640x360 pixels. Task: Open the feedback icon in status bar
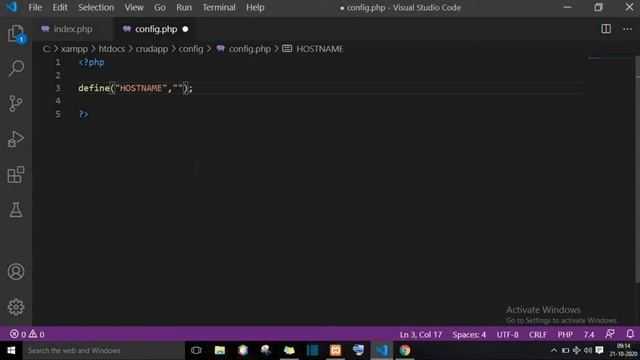coord(610,334)
